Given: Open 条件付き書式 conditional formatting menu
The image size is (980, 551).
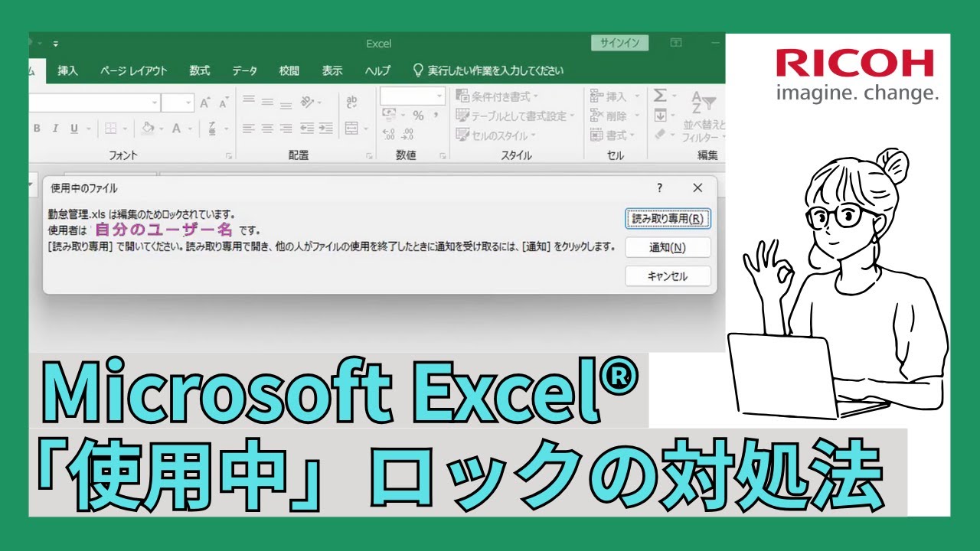Looking at the screenshot, I should pos(497,96).
